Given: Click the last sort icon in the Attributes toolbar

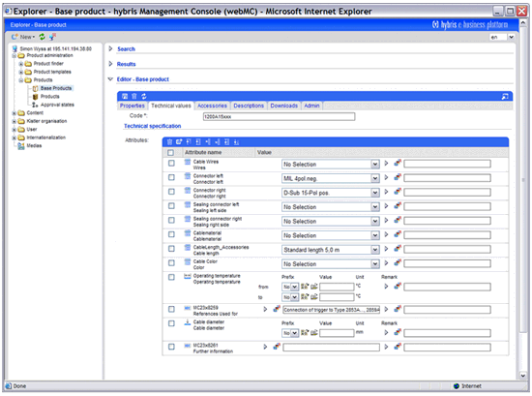Looking at the screenshot, I should [236, 142].
